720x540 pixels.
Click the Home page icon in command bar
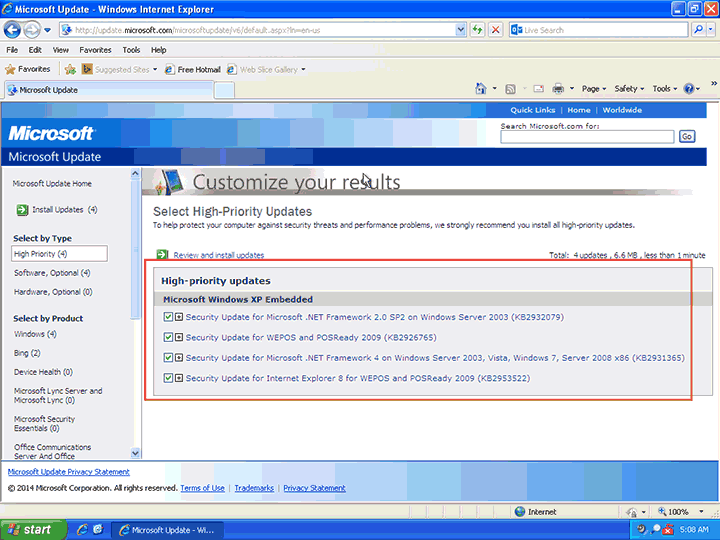click(x=481, y=89)
